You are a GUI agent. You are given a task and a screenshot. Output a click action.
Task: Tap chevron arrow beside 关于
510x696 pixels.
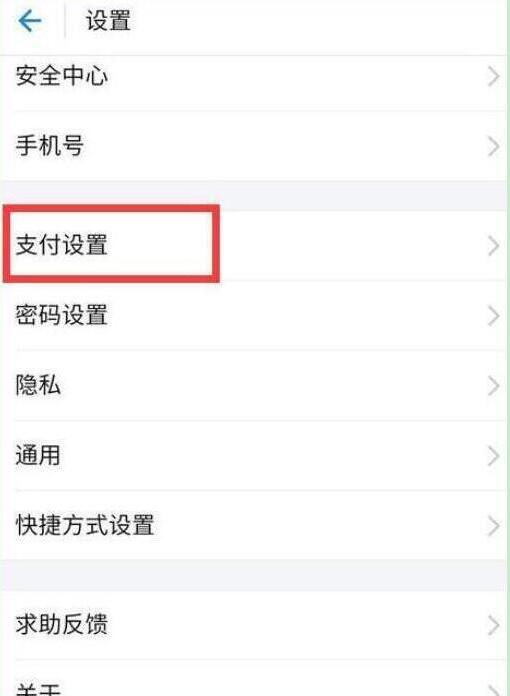coord(494,688)
